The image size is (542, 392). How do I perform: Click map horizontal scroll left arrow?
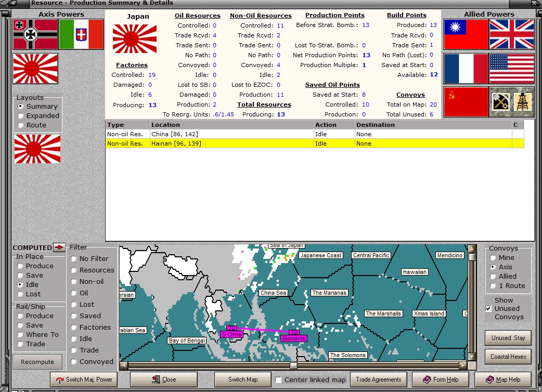click(123, 365)
